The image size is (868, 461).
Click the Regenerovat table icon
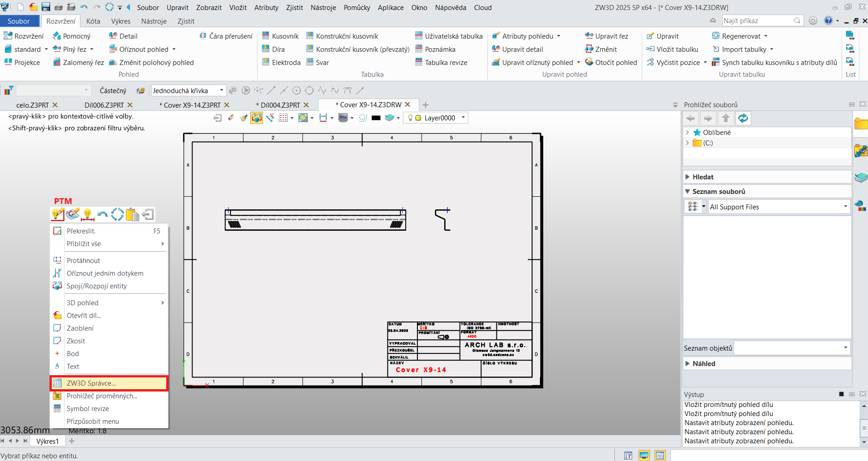pos(716,36)
